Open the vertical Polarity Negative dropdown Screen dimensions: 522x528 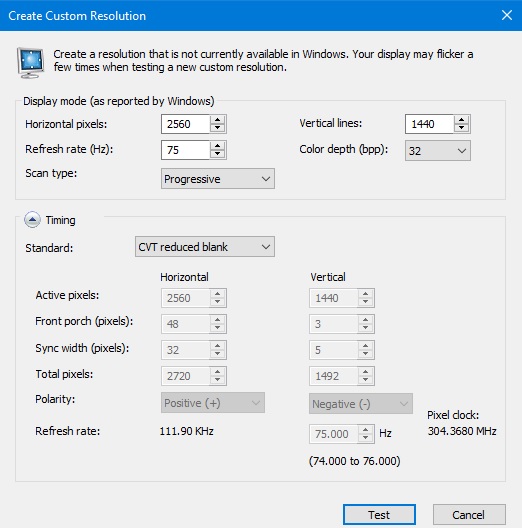[x=361, y=403]
